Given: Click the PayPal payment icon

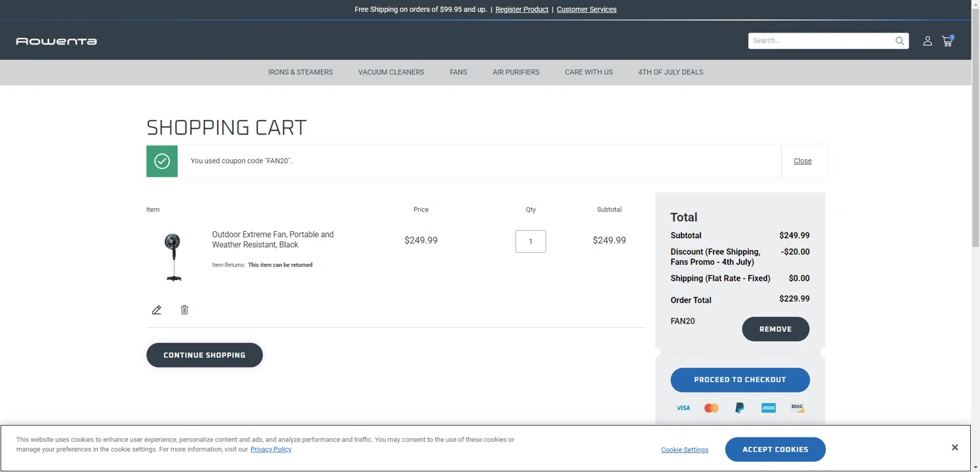Looking at the screenshot, I should (740, 408).
